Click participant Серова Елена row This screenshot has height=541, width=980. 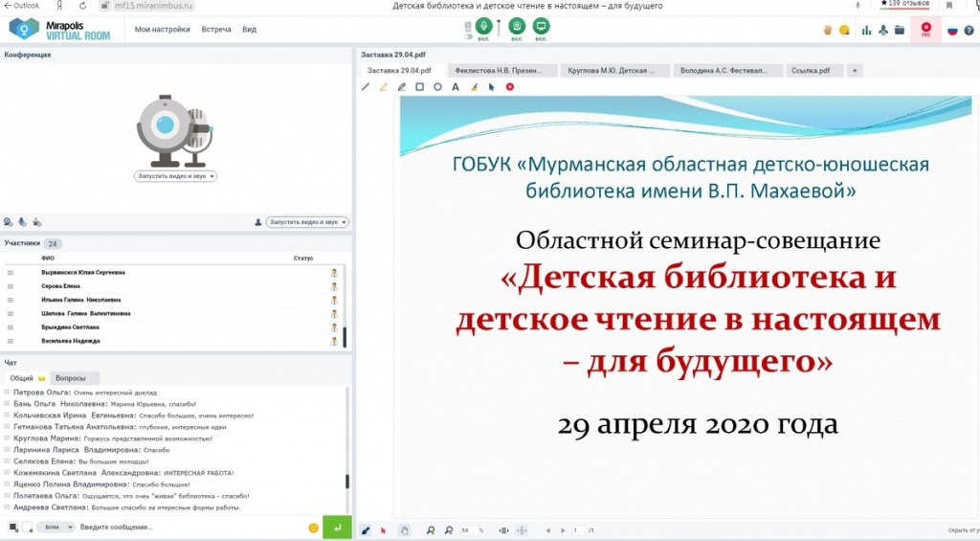172,286
